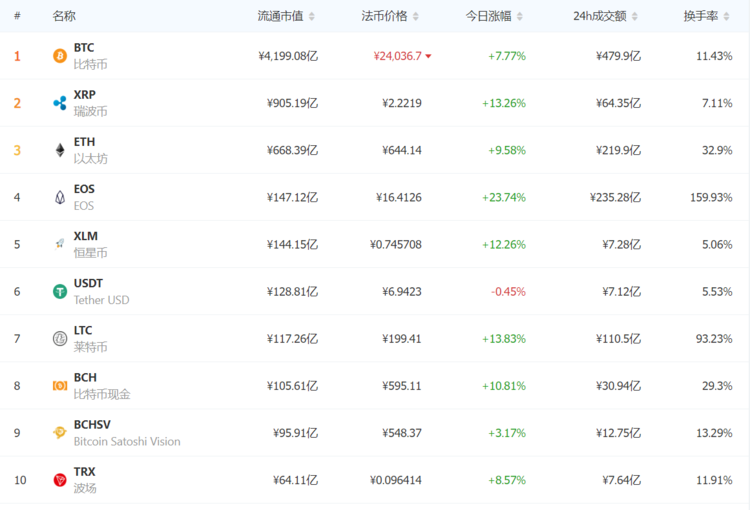Click the Bitcoin BTC coin icon
The height and width of the screenshot is (510, 750).
tap(60, 56)
